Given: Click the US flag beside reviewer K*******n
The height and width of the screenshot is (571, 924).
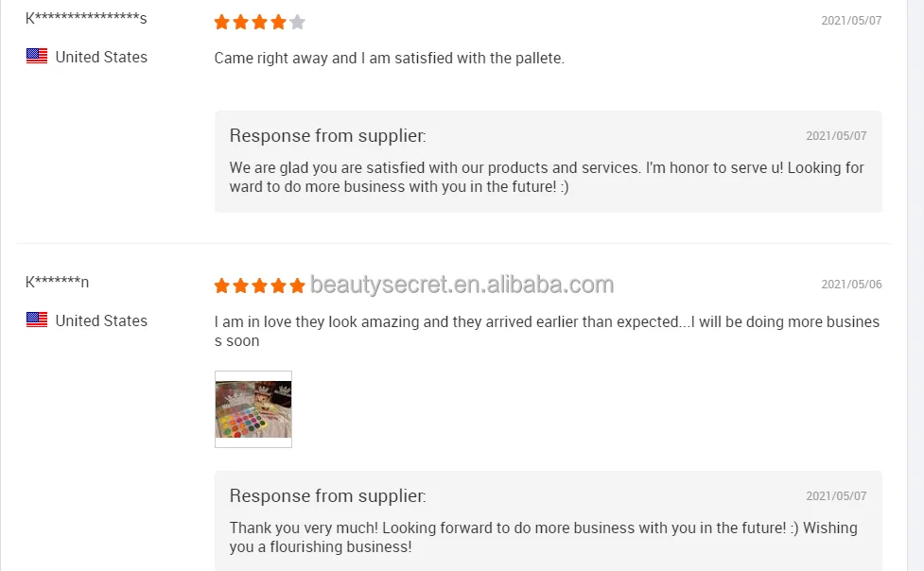Looking at the screenshot, I should tap(37, 320).
